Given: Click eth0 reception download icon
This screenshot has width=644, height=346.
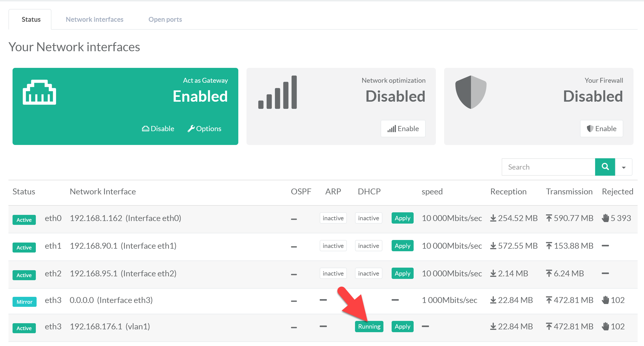Looking at the screenshot, I should [493, 218].
